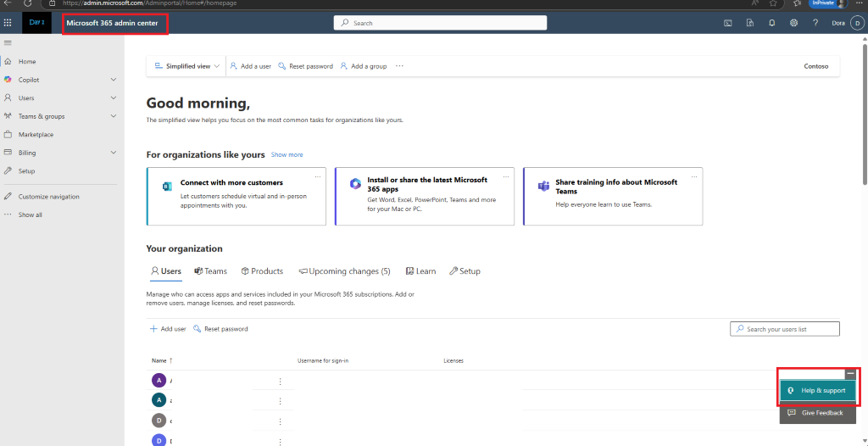Open the app launcher waffle icon

(x=8, y=23)
